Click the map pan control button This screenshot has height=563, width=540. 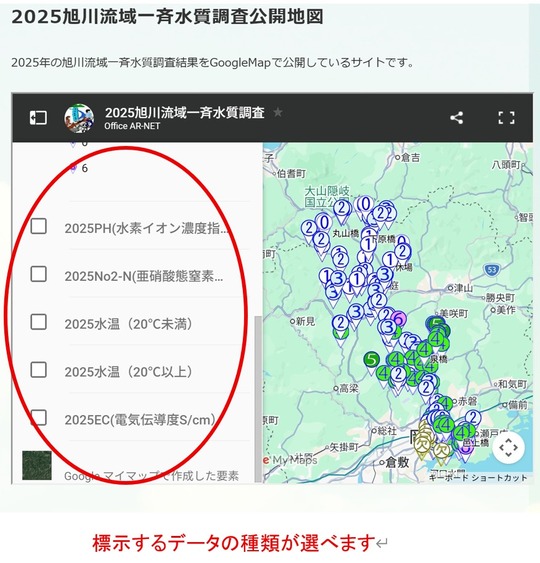pyautogui.click(x=508, y=448)
